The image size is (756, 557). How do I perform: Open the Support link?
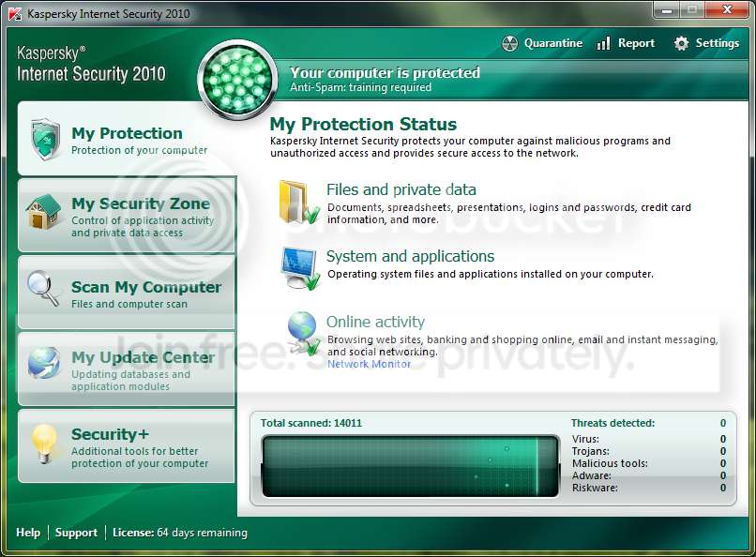(x=76, y=533)
